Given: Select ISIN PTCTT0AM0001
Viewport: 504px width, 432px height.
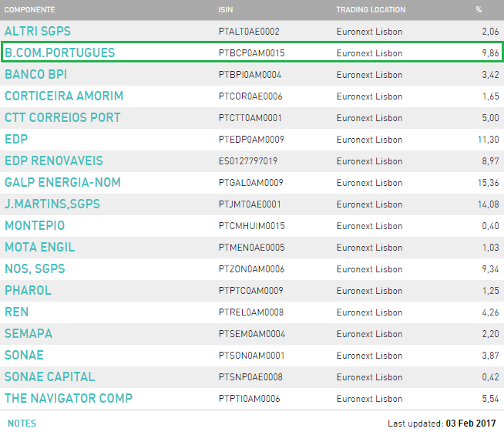Looking at the screenshot, I should 250,118.
